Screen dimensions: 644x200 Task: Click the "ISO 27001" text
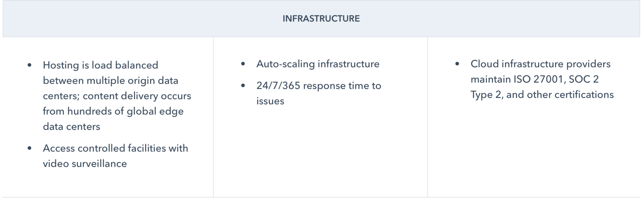click(539, 79)
